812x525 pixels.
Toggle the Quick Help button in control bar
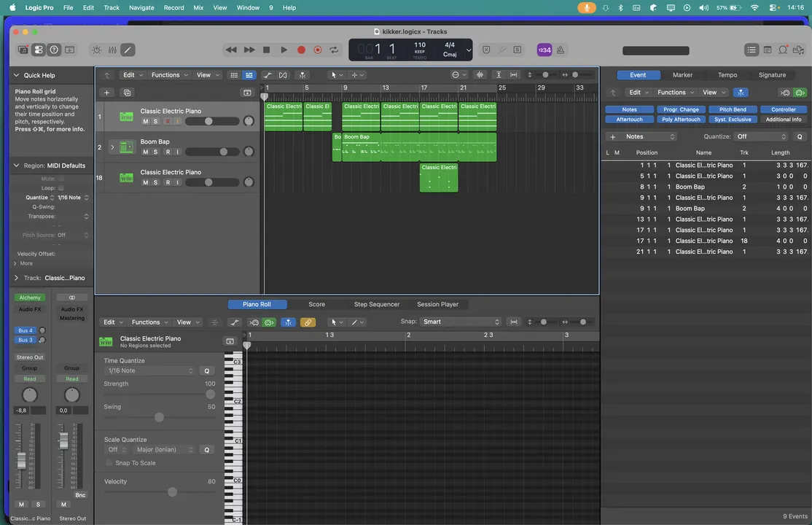point(54,50)
